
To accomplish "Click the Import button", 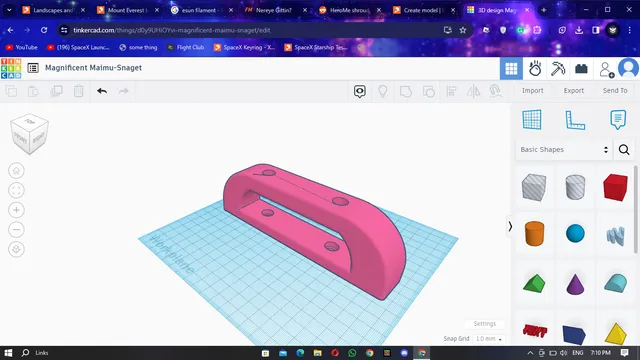I will [x=532, y=91].
